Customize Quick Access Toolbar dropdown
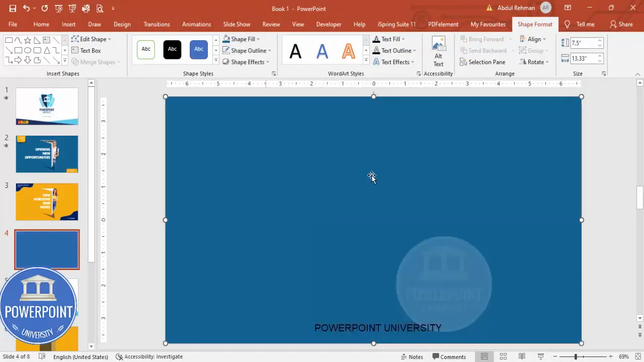The image size is (644, 362). click(x=113, y=9)
